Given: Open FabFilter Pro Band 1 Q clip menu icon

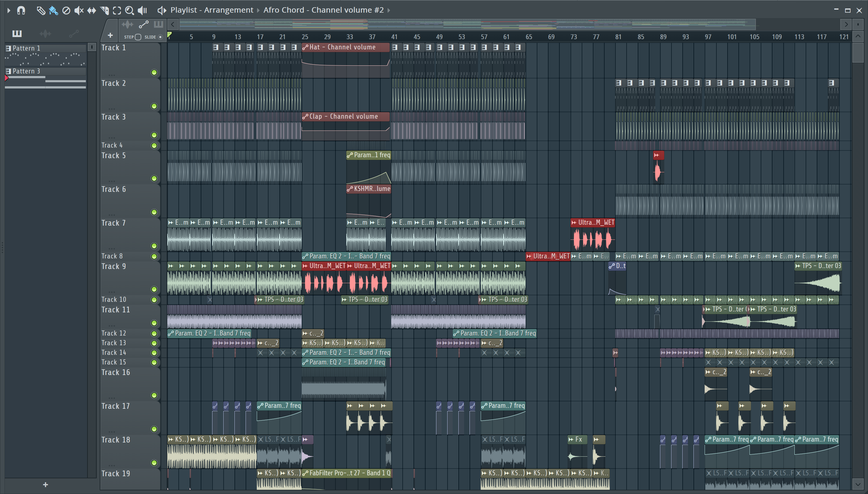Looking at the screenshot, I should click(x=305, y=473).
